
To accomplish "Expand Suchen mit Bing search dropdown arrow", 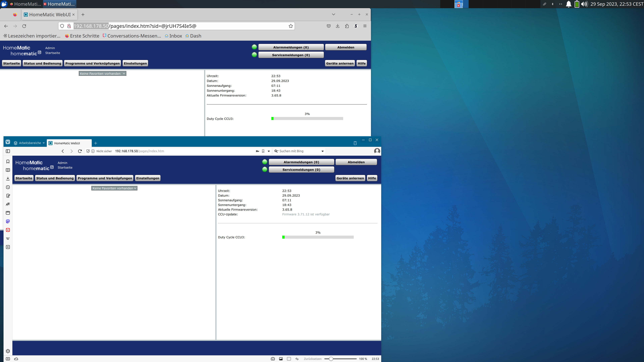I will [x=323, y=151].
